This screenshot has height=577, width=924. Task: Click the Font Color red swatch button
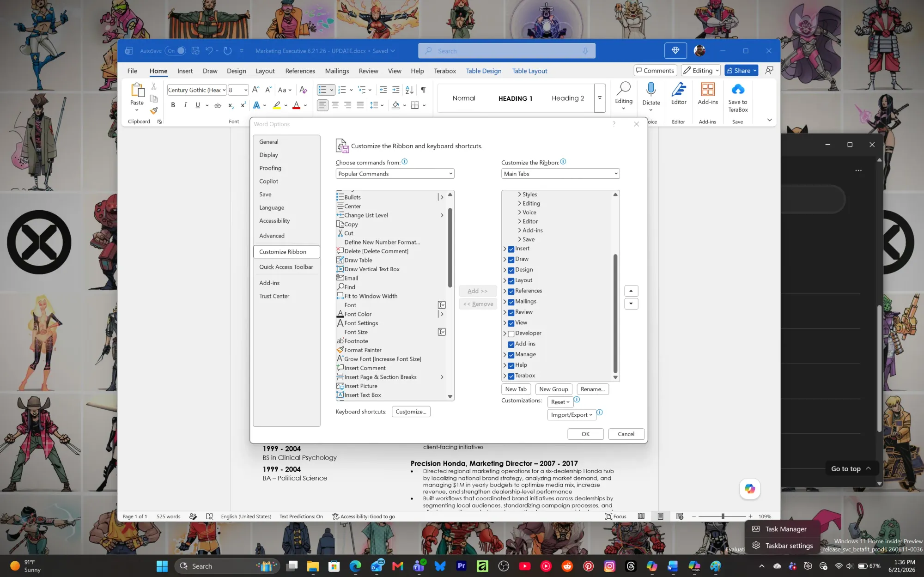click(296, 105)
